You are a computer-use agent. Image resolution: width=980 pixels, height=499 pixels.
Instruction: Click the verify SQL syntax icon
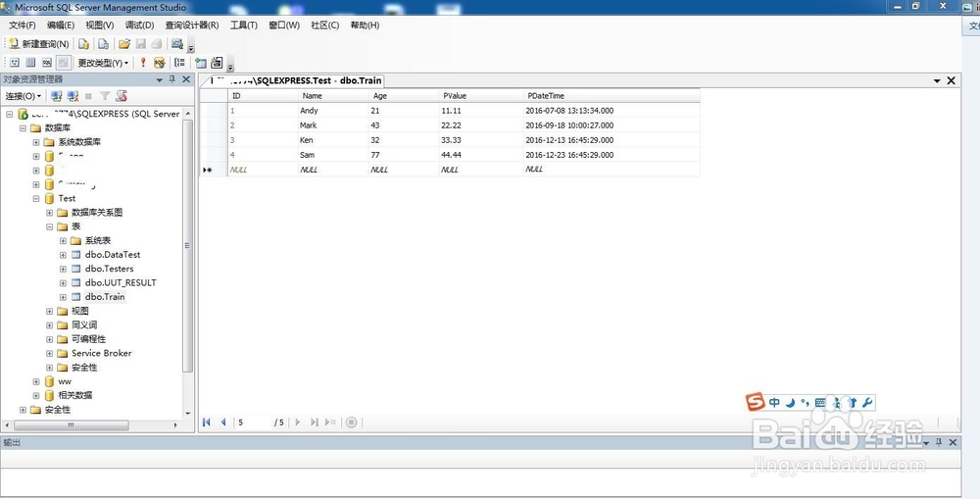click(x=160, y=63)
